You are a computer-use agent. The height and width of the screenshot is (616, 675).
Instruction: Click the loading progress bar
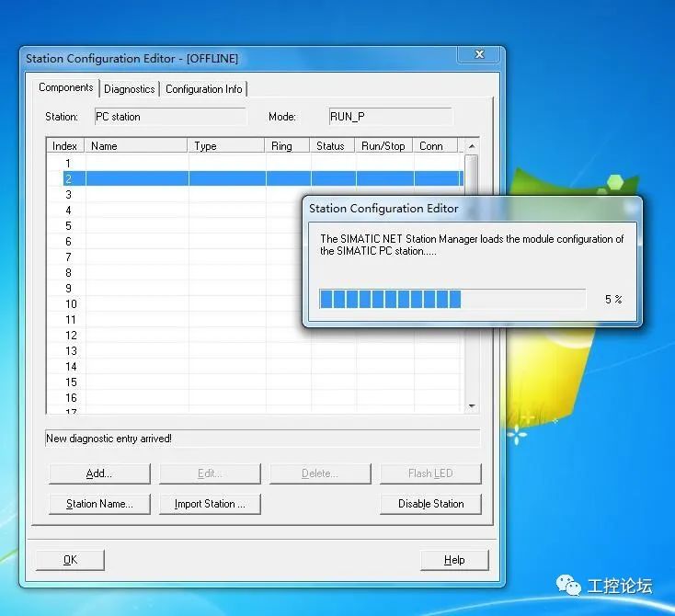click(x=452, y=299)
